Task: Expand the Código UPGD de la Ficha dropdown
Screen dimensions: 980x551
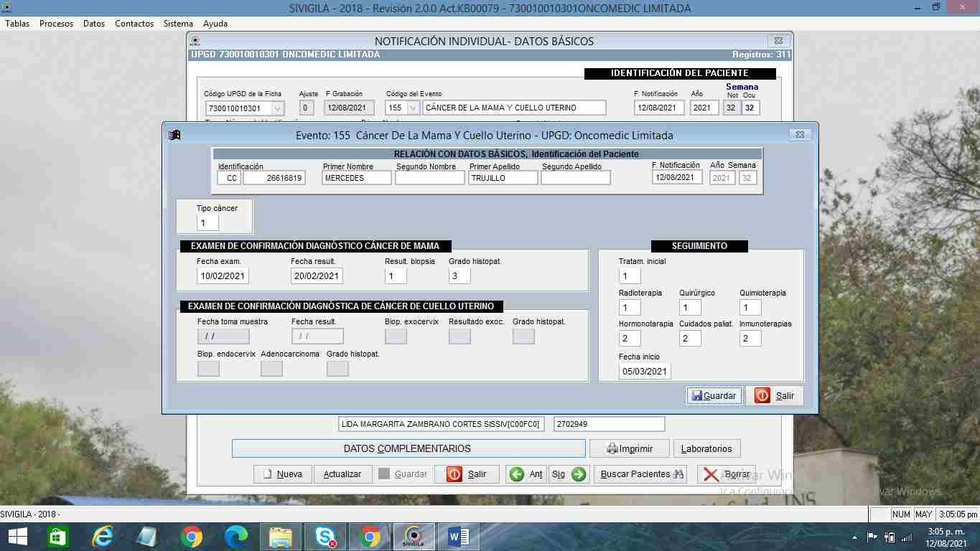Action: (x=277, y=108)
